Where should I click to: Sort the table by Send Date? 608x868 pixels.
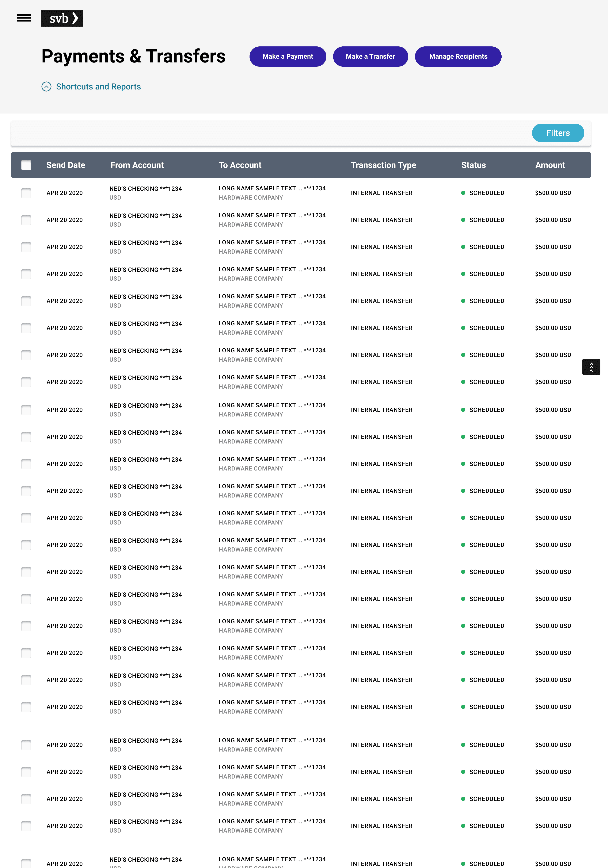point(65,165)
